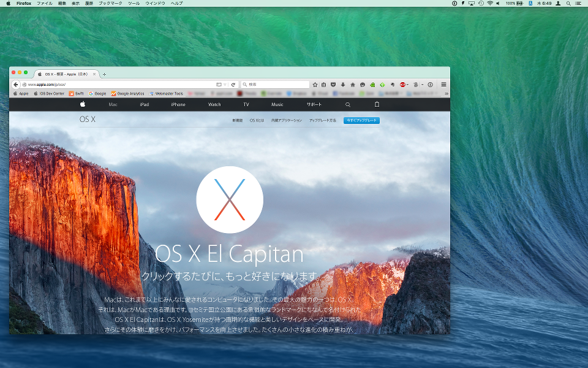Open the Google bookmark
The height and width of the screenshot is (368, 588).
click(x=97, y=93)
